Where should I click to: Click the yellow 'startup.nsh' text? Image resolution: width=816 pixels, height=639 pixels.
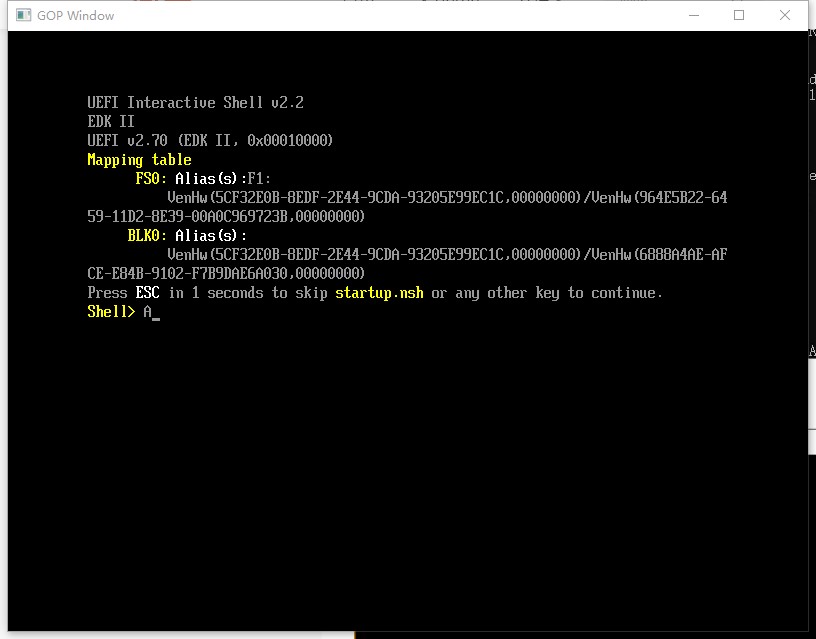click(379, 293)
